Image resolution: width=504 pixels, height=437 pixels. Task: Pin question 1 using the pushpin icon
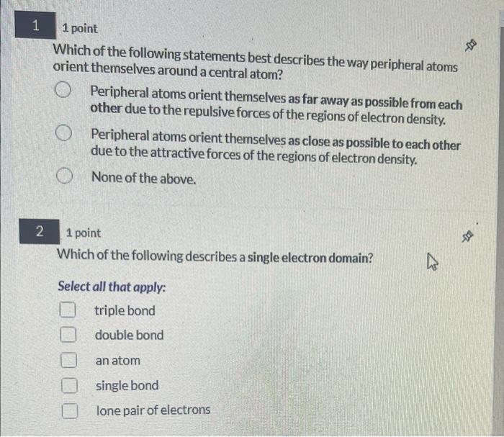click(x=471, y=45)
